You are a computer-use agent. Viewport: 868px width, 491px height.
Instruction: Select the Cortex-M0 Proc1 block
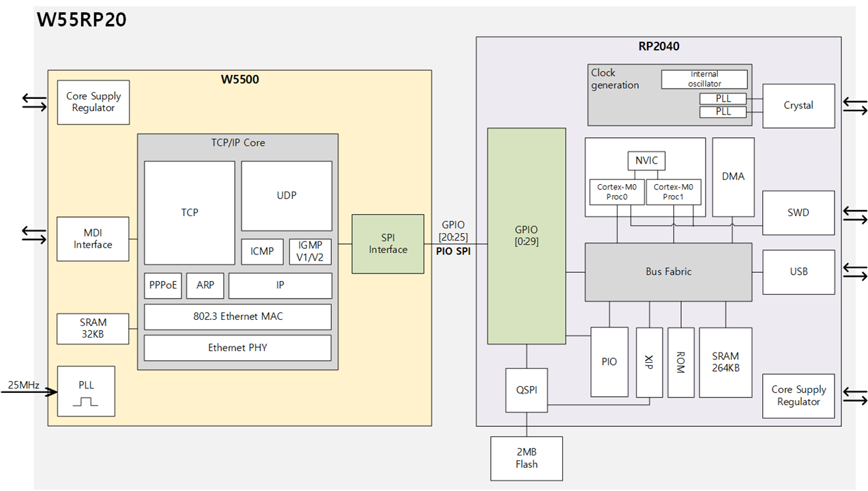[x=674, y=192]
